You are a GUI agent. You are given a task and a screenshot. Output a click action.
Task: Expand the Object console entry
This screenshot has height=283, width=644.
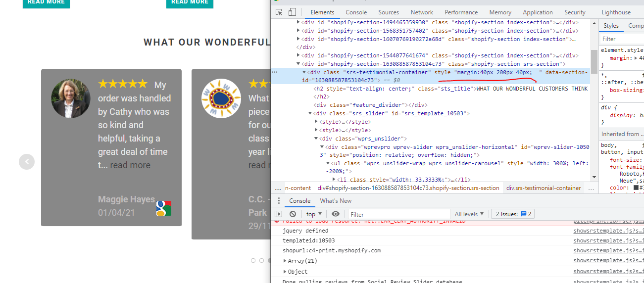click(x=285, y=272)
